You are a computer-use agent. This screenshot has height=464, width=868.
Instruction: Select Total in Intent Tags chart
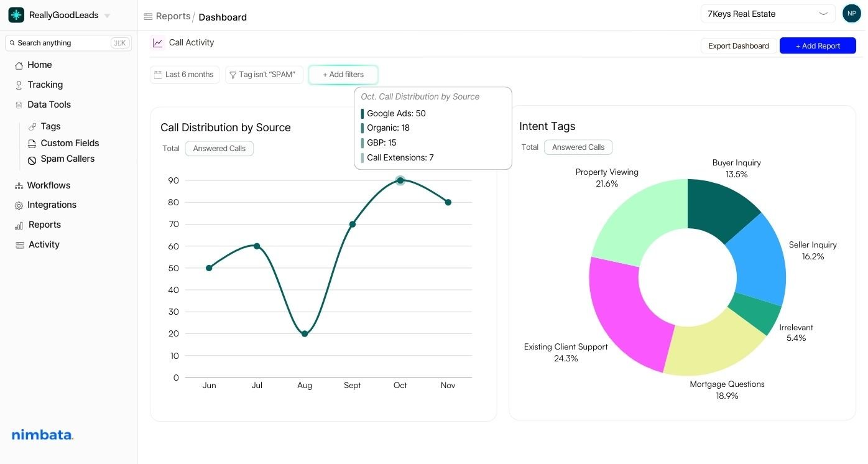coord(530,147)
